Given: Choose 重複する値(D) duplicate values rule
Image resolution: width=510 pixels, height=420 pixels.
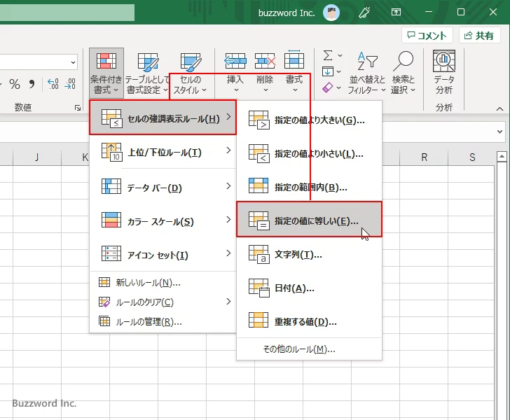Looking at the screenshot, I should pyautogui.click(x=309, y=322).
